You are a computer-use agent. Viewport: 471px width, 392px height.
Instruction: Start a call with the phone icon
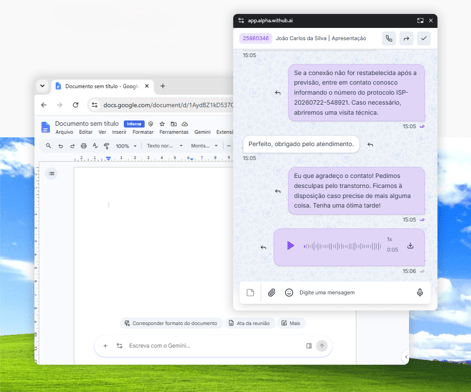tap(389, 38)
